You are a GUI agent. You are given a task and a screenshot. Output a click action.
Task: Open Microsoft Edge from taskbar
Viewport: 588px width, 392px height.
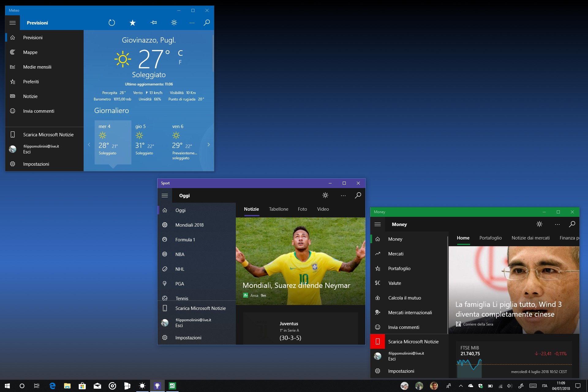pos(52,386)
